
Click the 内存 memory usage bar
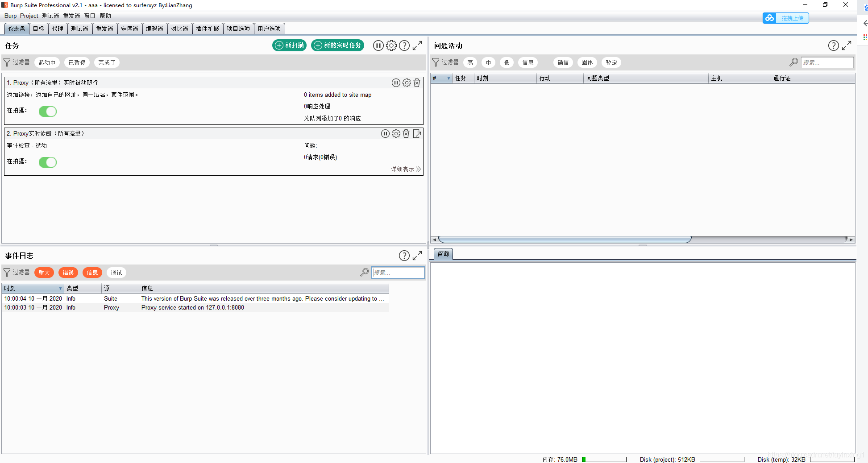click(604, 459)
